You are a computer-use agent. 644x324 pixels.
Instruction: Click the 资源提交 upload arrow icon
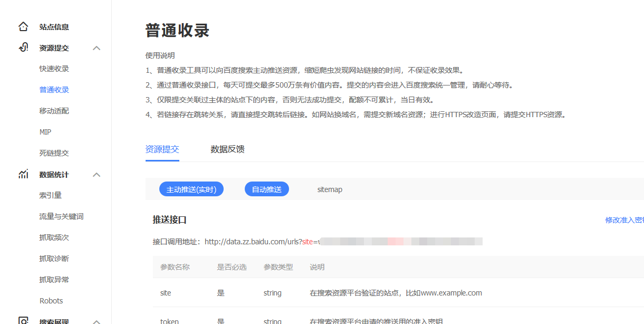[23, 47]
